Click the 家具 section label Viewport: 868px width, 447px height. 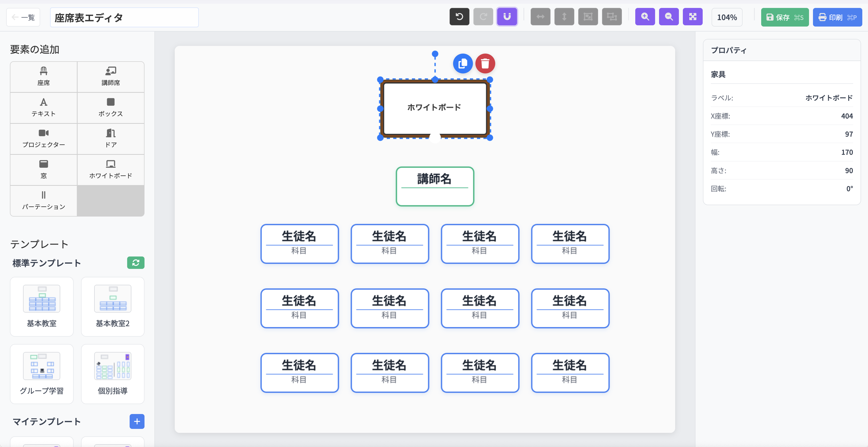coord(718,74)
